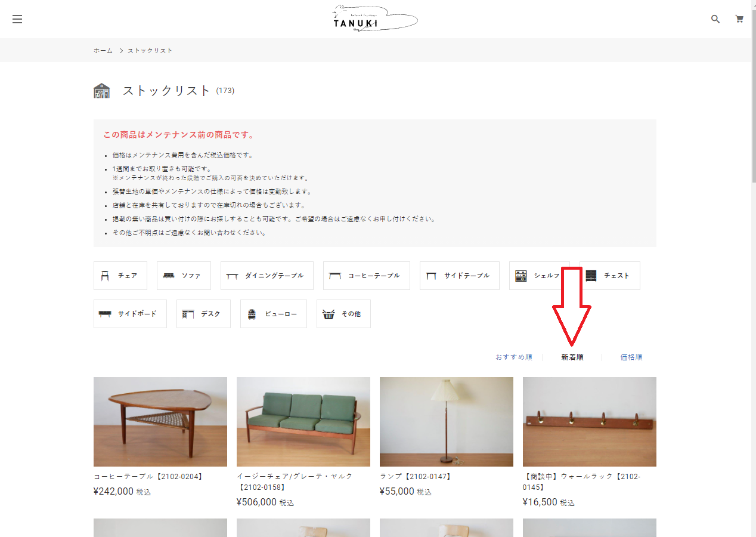Screen dimensions: 756x537
Task: Select the ビューロー category icon
Action: [252, 314]
